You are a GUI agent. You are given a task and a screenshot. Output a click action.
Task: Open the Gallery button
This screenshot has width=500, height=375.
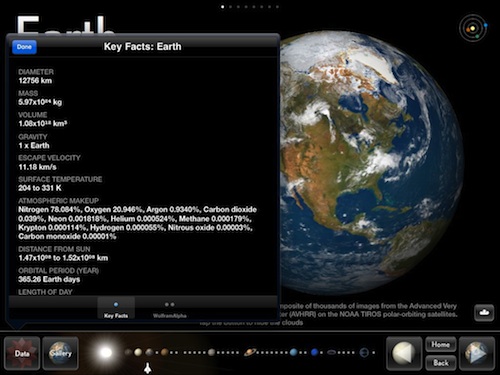point(61,353)
